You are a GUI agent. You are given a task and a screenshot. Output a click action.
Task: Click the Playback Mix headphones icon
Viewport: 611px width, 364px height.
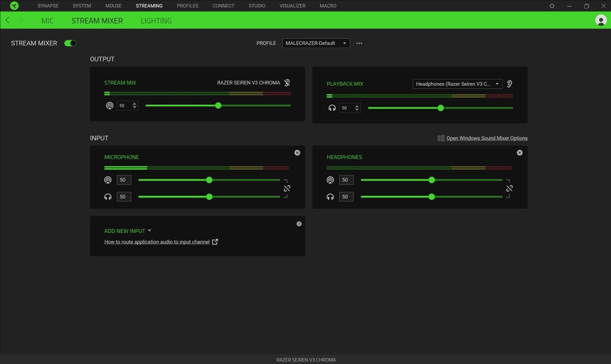[x=332, y=108]
